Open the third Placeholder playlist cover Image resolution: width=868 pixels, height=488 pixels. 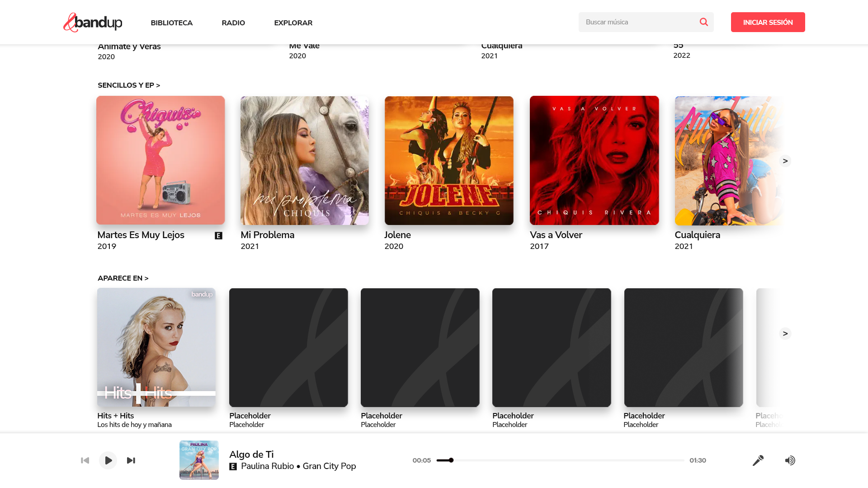point(552,347)
